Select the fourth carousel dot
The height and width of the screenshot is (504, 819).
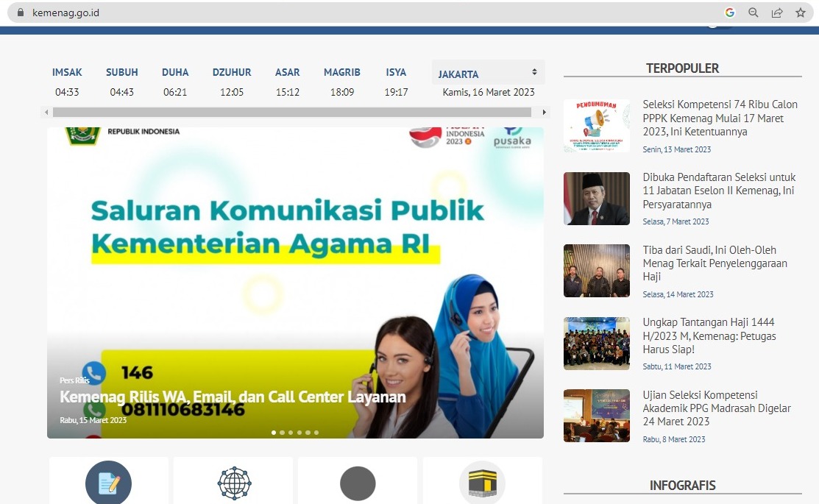coord(299,433)
